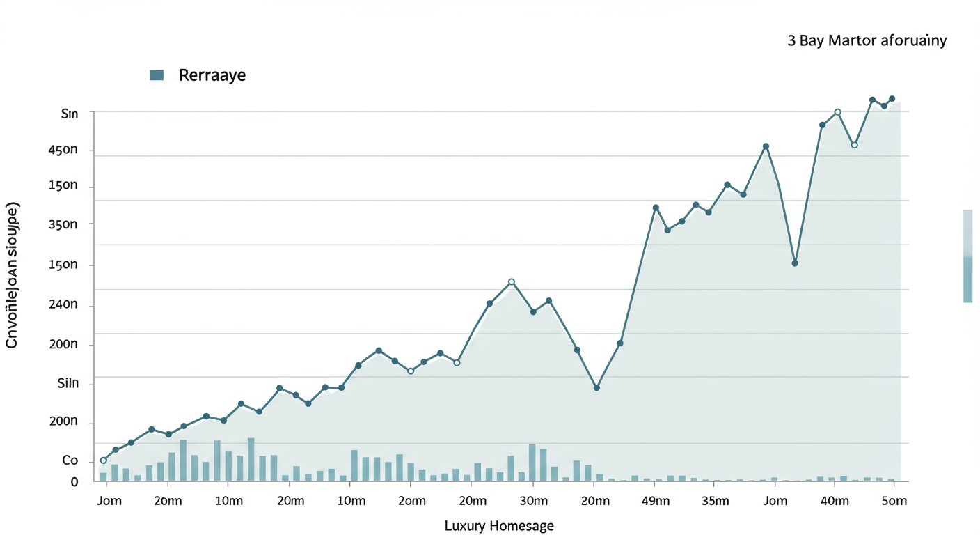The height and width of the screenshot is (535, 980).
Task: Click the deep dip data point above Jom near 40m
Action: 794,263
